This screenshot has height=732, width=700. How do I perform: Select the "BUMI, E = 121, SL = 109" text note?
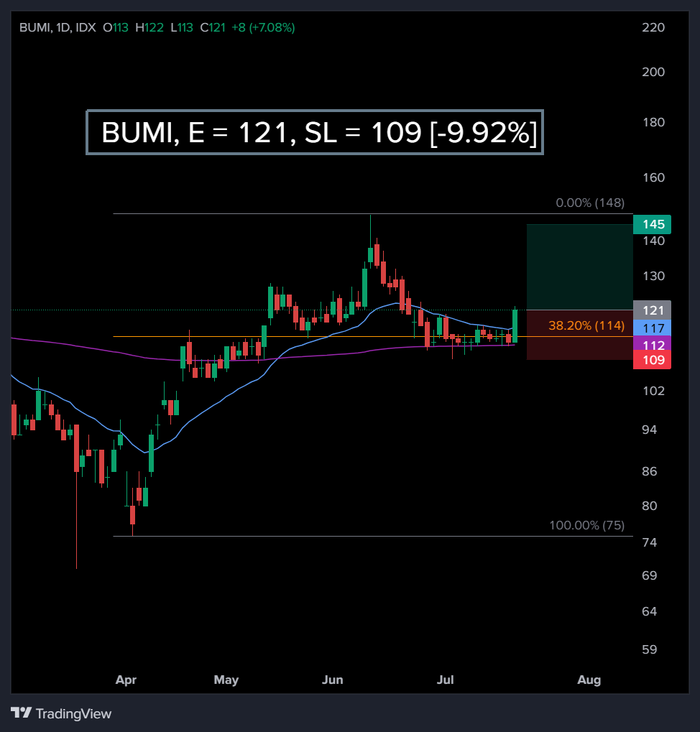pyautogui.click(x=315, y=132)
